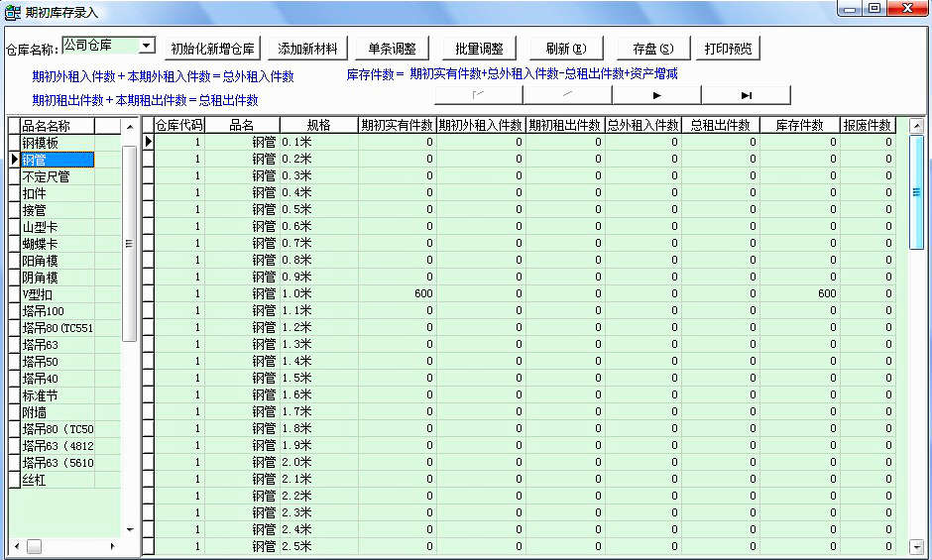
Task: Click the row selector for 0.3米 row
Action: point(148,175)
